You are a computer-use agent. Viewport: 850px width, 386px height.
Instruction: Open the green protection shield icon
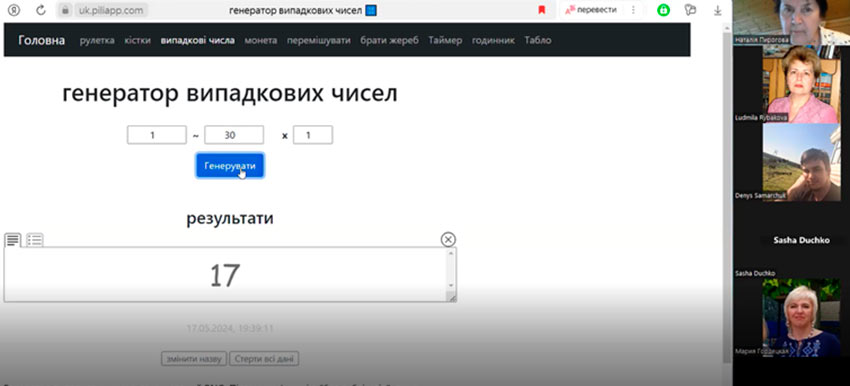(664, 10)
